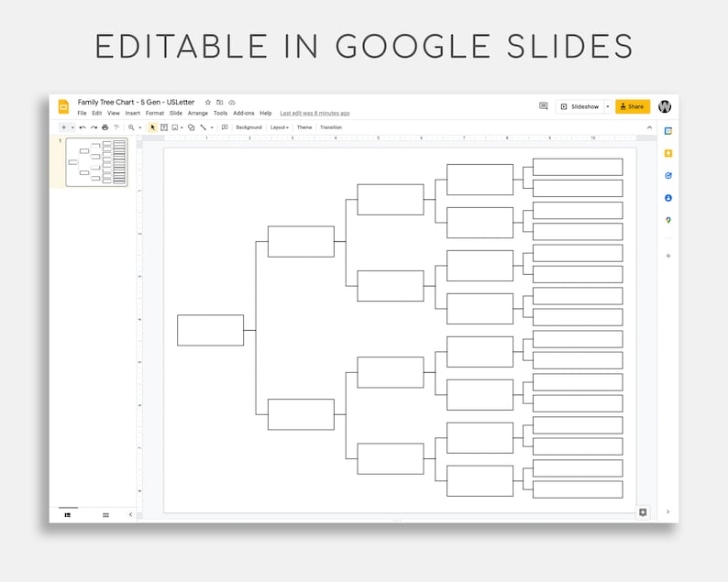
Task: Star the Family Tree Chart document
Action: pos(208,102)
